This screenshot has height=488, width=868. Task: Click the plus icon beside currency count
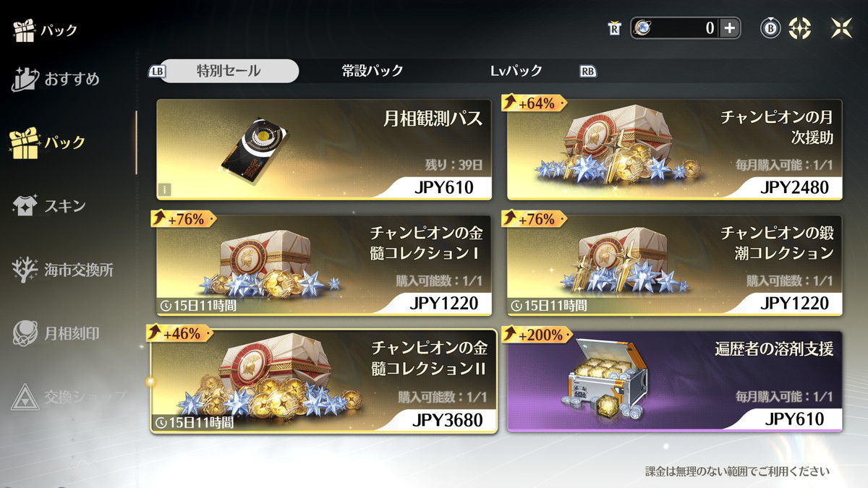coord(729,28)
